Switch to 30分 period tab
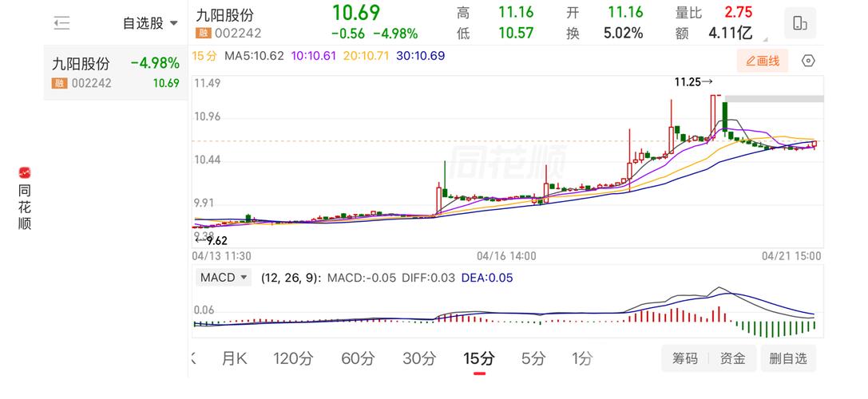The image size is (868, 399). pos(419,358)
